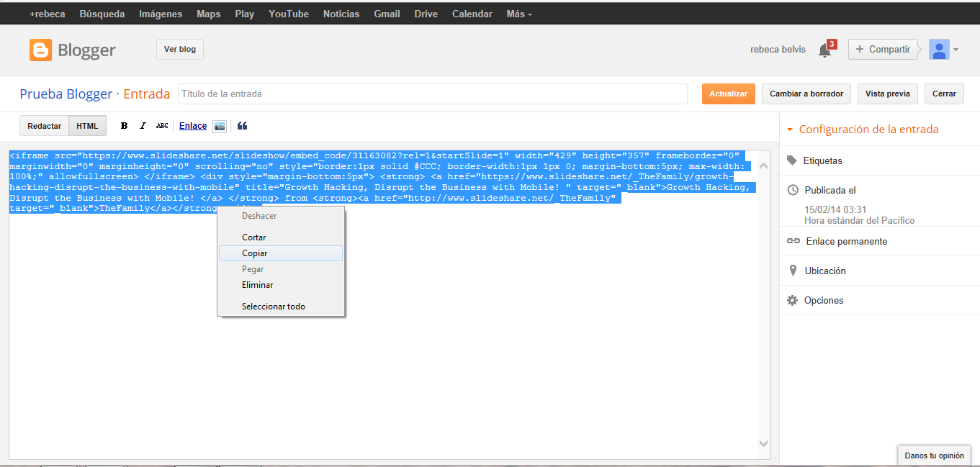Click Danos tu opinión feedback button
This screenshot has width=980, height=467.
[934, 455]
